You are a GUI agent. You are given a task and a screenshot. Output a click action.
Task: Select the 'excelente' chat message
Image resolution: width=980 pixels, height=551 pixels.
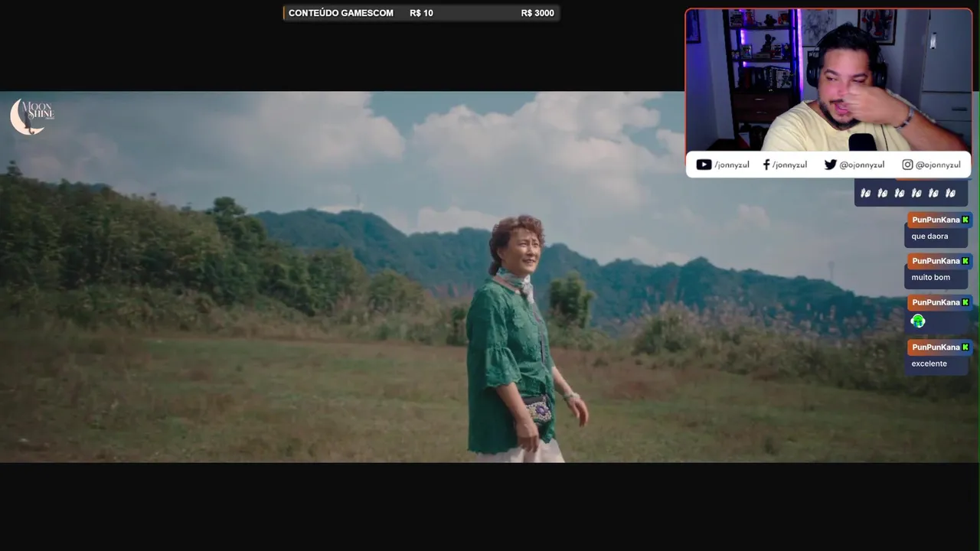click(929, 364)
